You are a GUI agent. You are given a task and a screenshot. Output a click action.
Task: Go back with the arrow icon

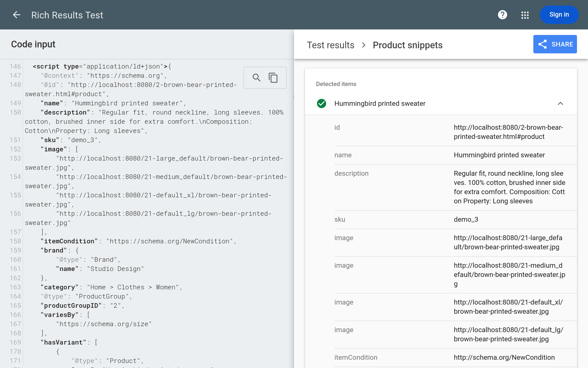pyautogui.click(x=17, y=15)
